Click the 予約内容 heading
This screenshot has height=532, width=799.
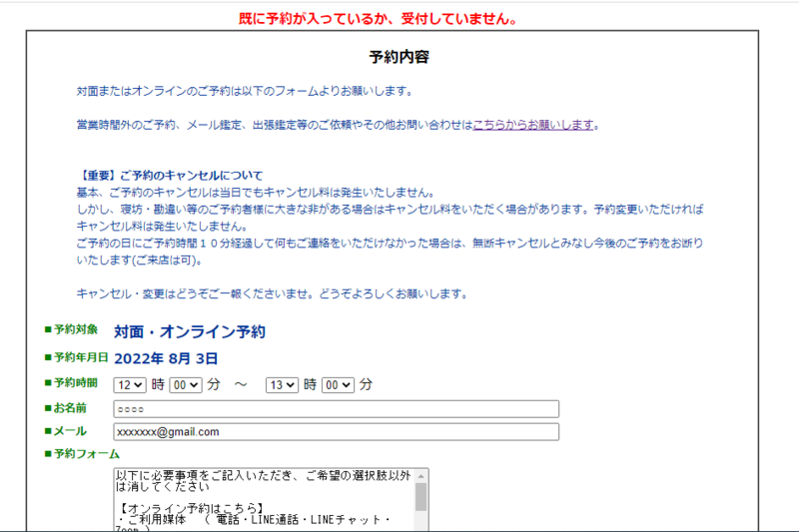(x=399, y=57)
